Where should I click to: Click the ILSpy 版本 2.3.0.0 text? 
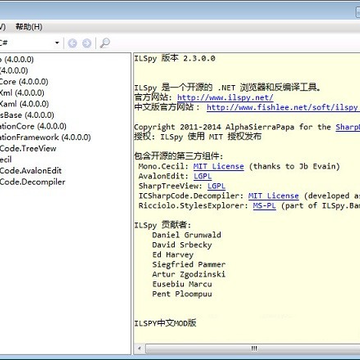coord(175,58)
